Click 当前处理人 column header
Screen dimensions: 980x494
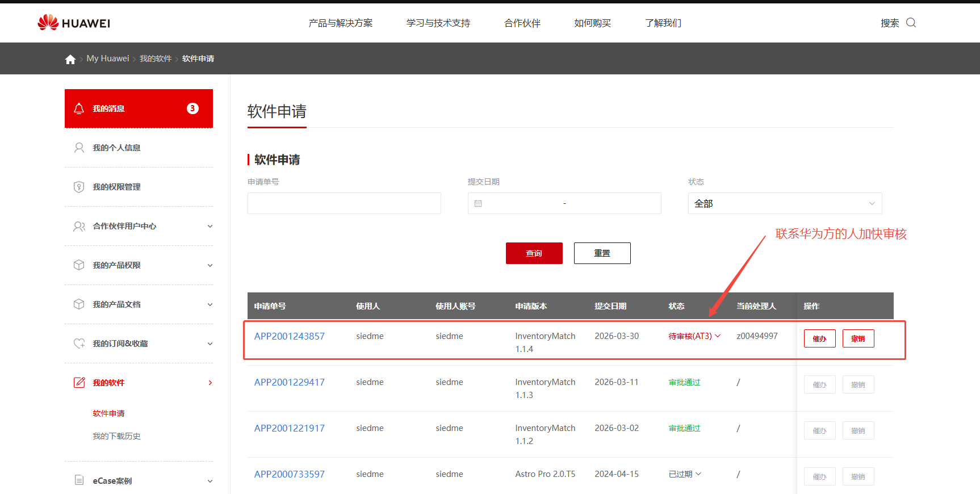pos(756,306)
